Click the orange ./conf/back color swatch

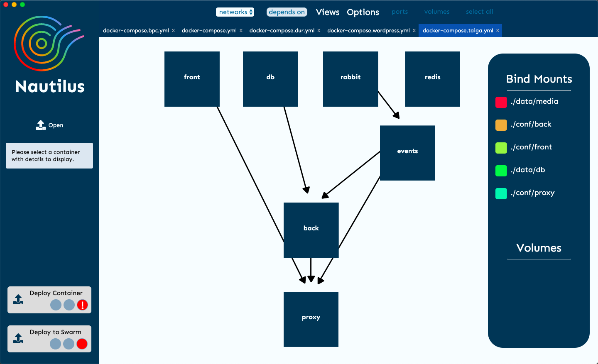click(501, 125)
